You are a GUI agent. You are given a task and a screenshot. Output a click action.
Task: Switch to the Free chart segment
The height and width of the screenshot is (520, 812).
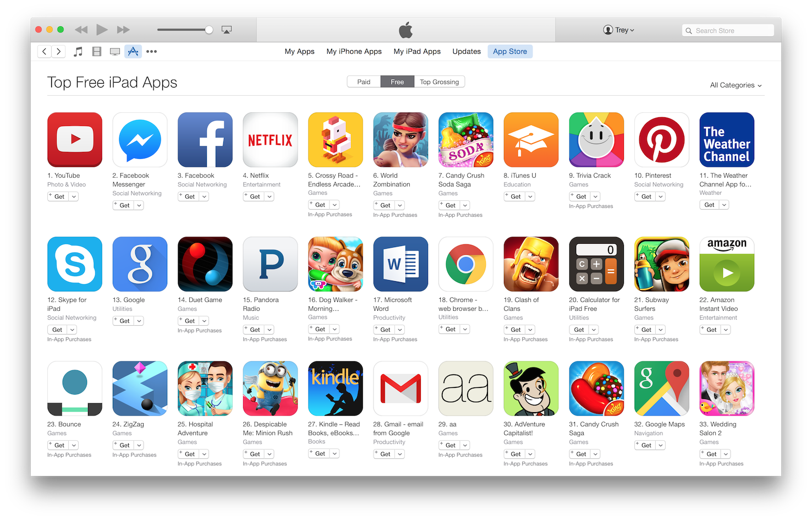coord(397,81)
